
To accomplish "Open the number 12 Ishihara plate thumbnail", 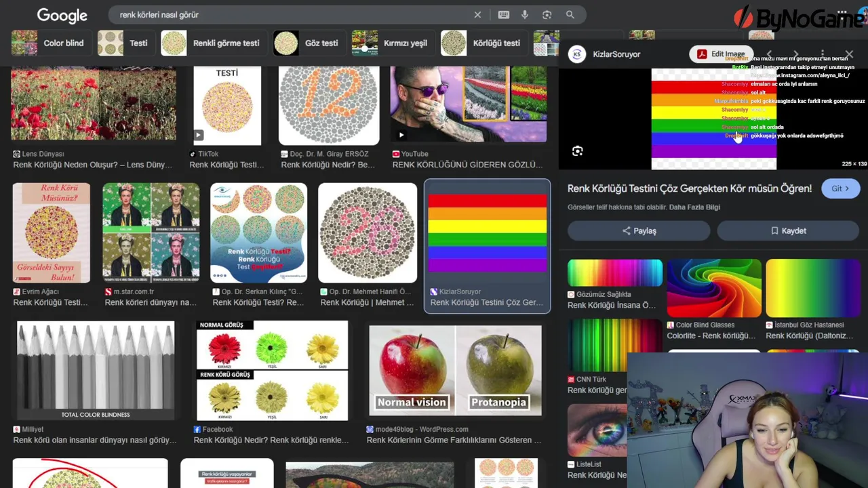I will [x=329, y=106].
